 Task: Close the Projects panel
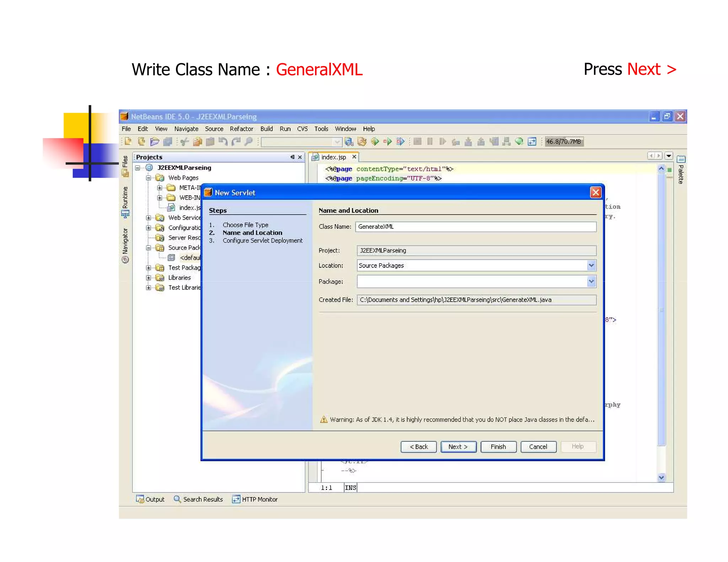click(300, 157)
